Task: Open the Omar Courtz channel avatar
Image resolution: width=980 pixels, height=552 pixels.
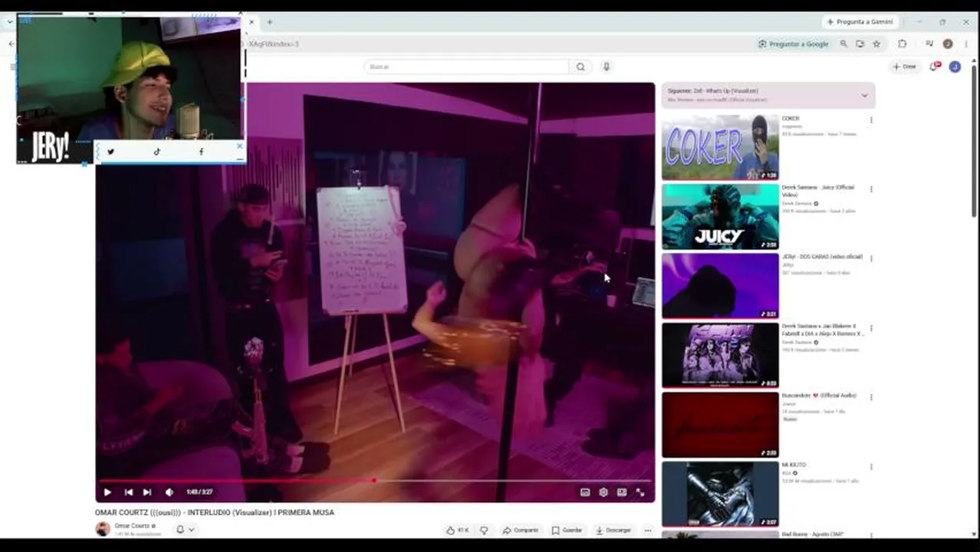Action: [x=102, y=528]
